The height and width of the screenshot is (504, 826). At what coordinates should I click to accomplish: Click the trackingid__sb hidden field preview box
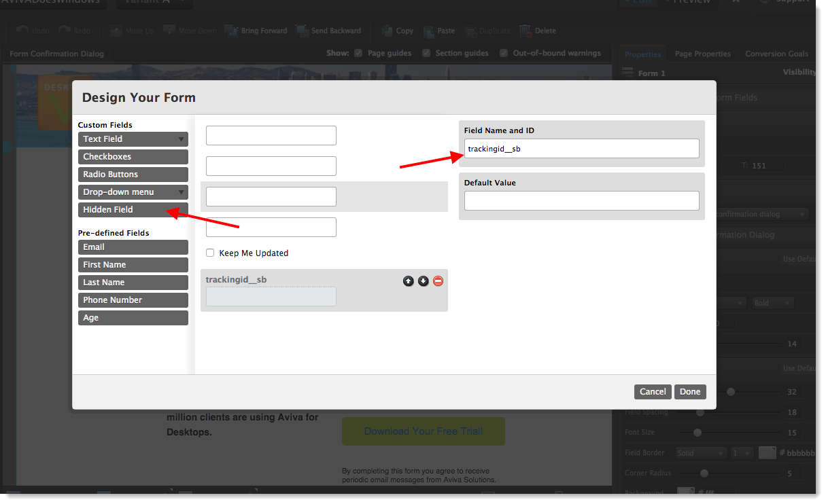(x=271, y=296)
